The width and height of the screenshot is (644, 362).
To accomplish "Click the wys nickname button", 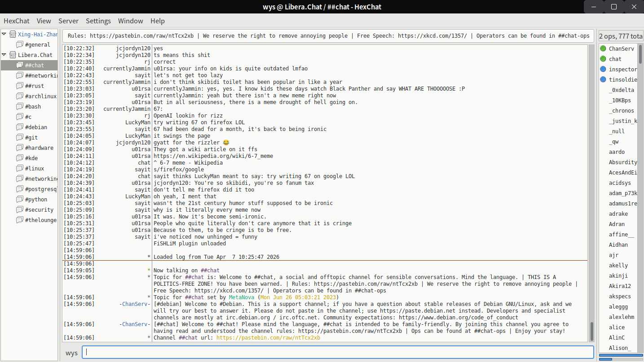I will (71, 353).
